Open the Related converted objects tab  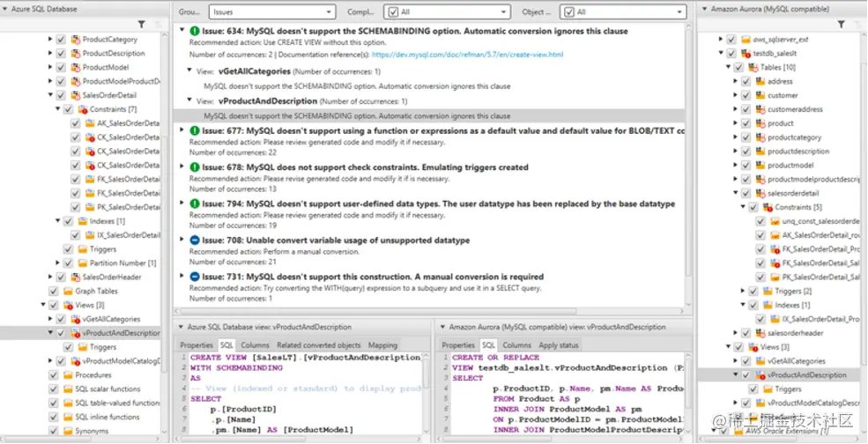point(319,345)
